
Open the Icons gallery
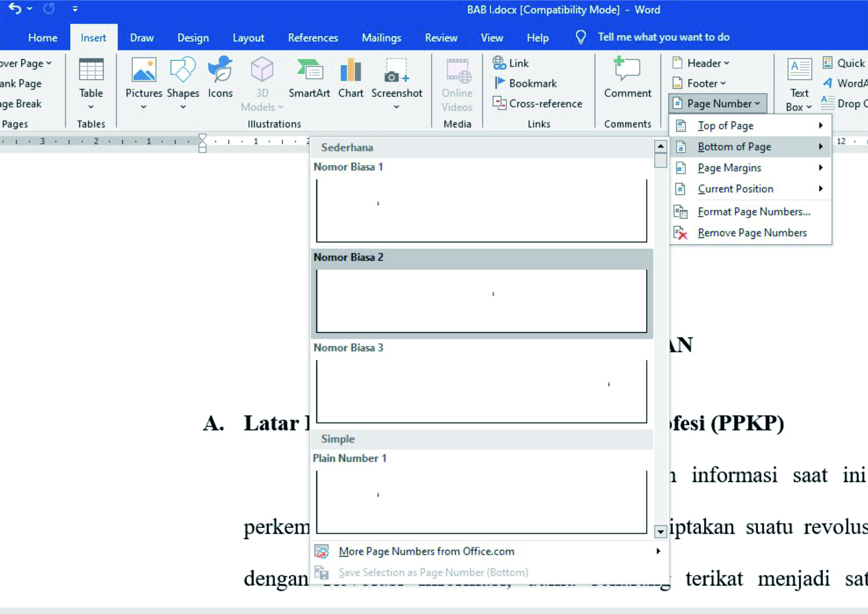[220, 78]
